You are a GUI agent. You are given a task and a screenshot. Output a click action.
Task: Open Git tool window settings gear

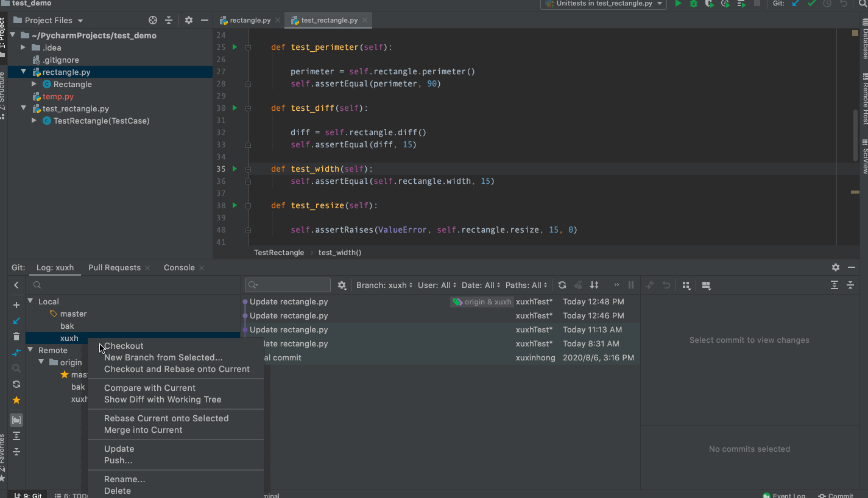(836, 267)
